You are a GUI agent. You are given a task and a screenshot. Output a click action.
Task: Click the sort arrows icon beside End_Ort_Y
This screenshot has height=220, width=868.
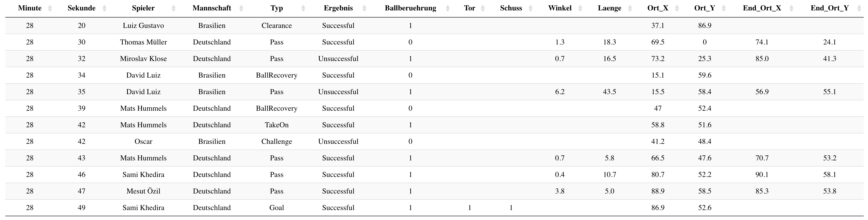(859, 9)
